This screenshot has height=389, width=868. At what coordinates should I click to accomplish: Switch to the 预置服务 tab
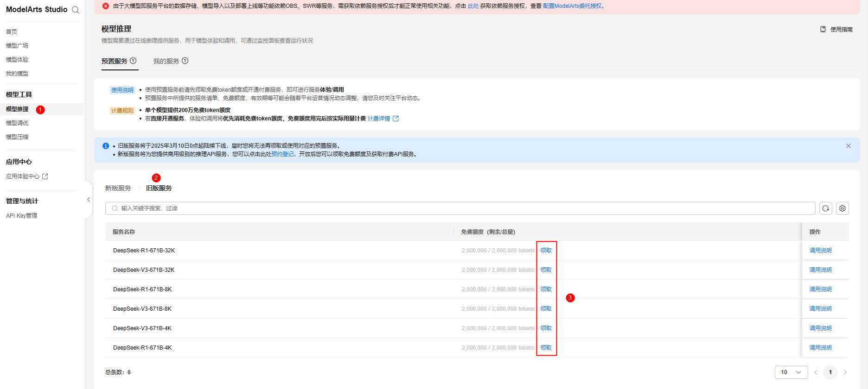point(115,61)
